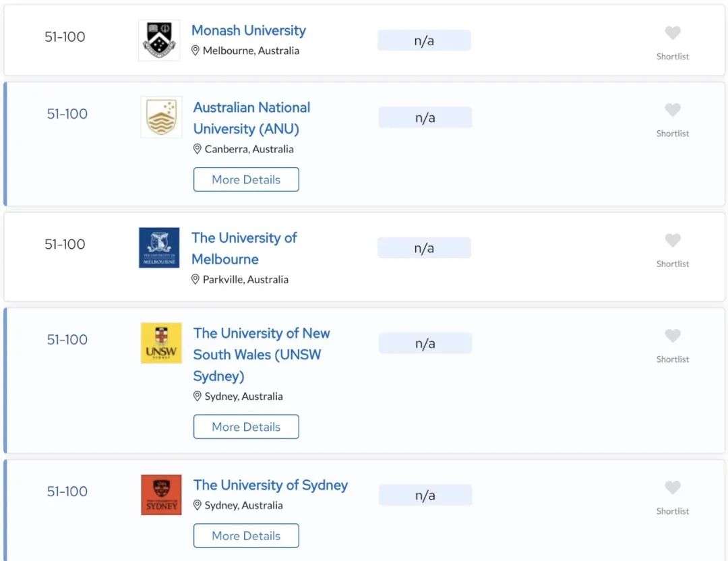Toggle heart for Australian National University
The height and width of the screenshot is (561, 728).
point(672,110)
